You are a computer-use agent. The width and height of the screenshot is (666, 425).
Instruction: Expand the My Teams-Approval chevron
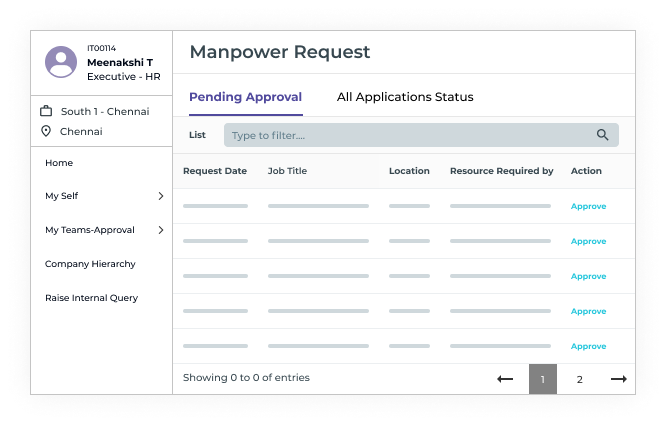(x=160, y=230)
